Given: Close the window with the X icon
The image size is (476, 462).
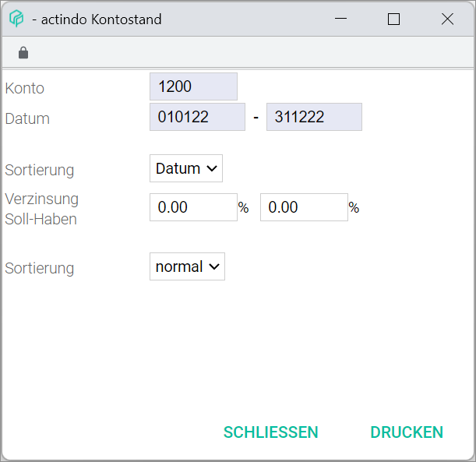Looking at the screenshot, I should pyautogui.click(x=447, y=19).
